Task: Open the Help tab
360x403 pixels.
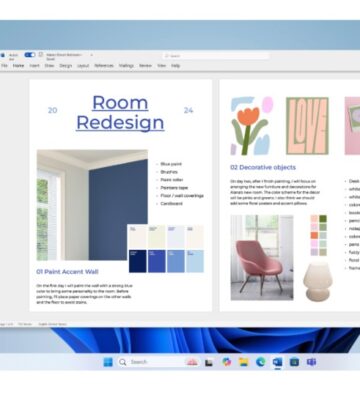Action: (x=176, y=66)
